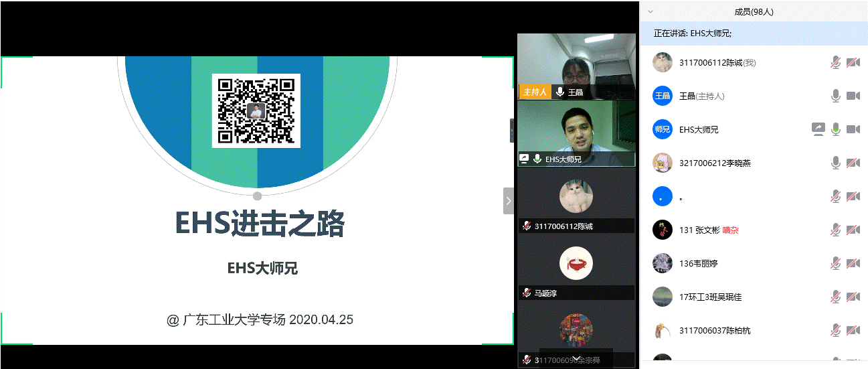The height and width of the screenshot is (369, 868).
Task: Click the avatar of 17环工3班吴珉佳
Action: coord(662,297)
